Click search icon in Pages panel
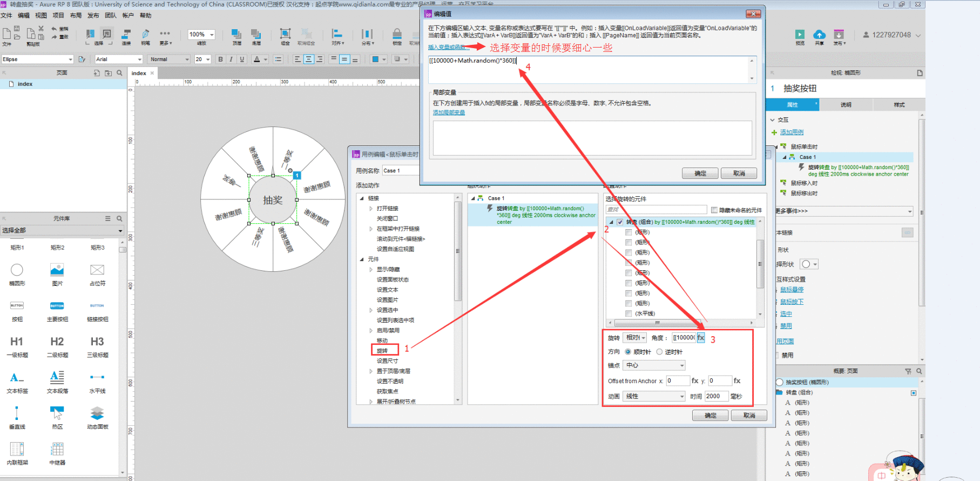 coord(119,73)
